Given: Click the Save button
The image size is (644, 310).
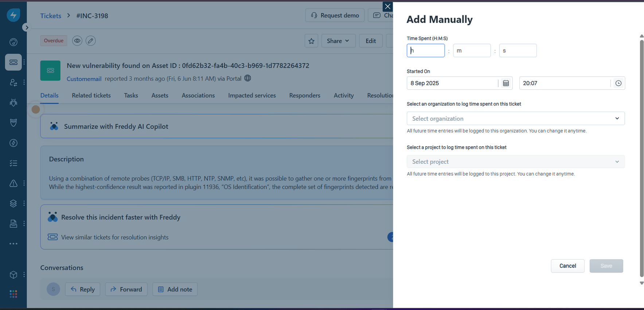Looking at the screenshot, I should [x=606, y=266].
